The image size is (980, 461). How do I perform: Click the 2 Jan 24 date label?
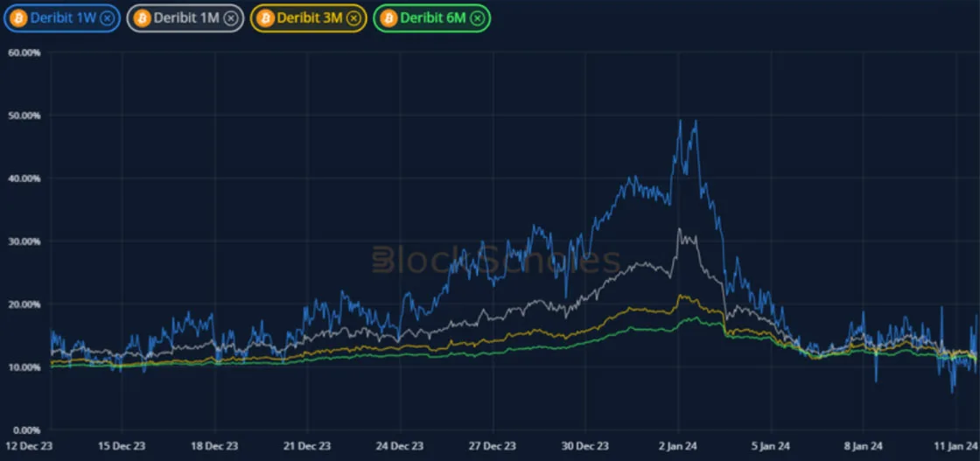(678, 446)
